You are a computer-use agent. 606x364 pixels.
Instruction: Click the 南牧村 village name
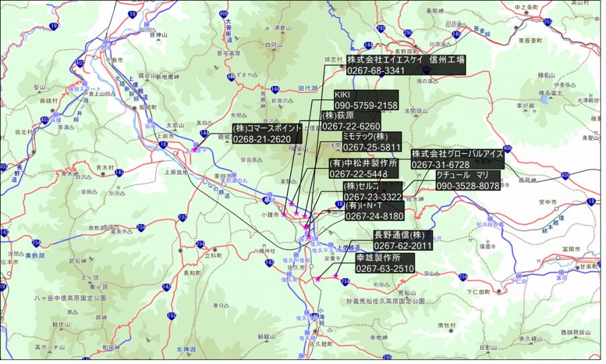(x=447, y=326)
